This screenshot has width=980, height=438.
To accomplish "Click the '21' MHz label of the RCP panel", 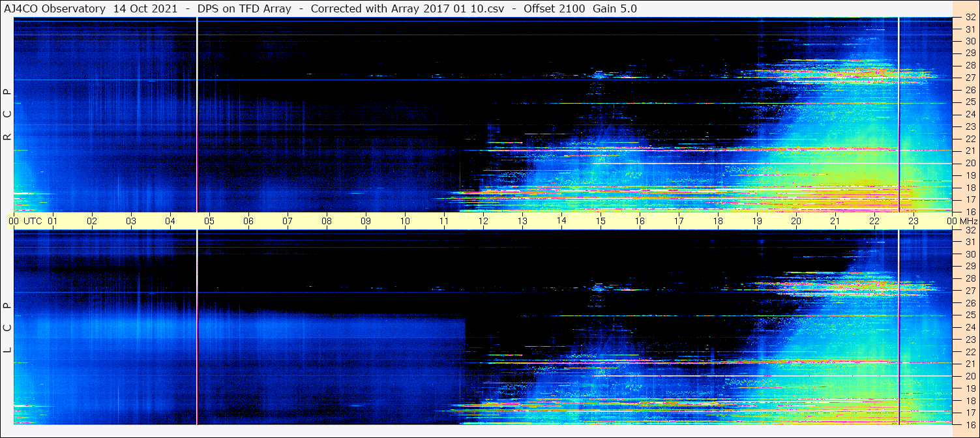I will click(x=970, y=151).
